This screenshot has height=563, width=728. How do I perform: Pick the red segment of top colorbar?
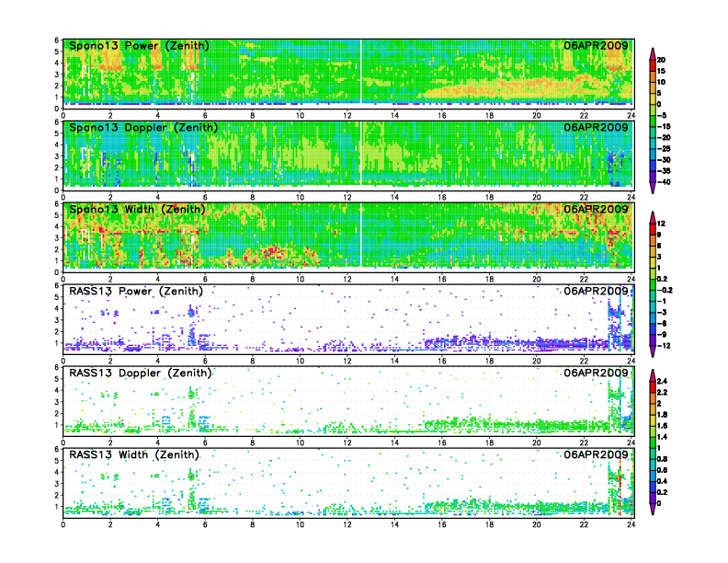point(653,65)
